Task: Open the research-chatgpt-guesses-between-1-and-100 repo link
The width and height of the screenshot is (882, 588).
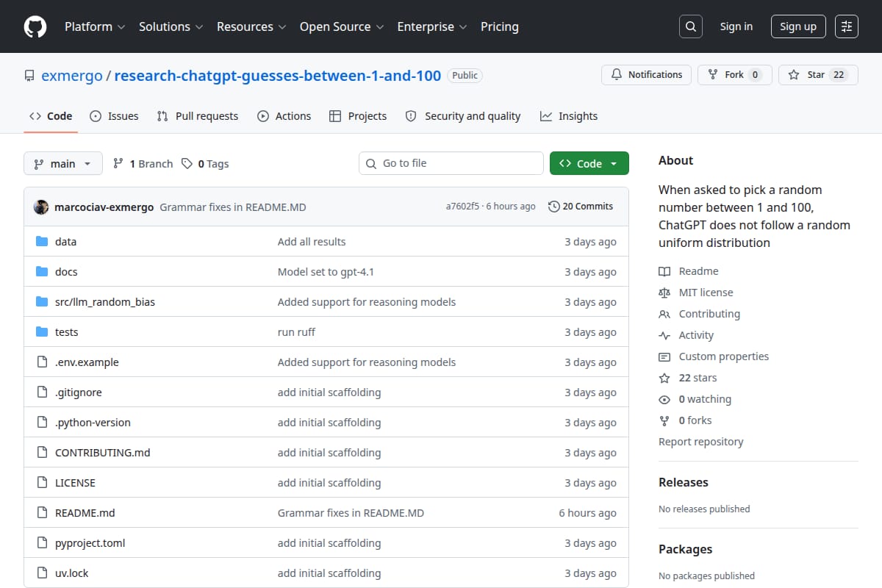Action: click(278, 76)
